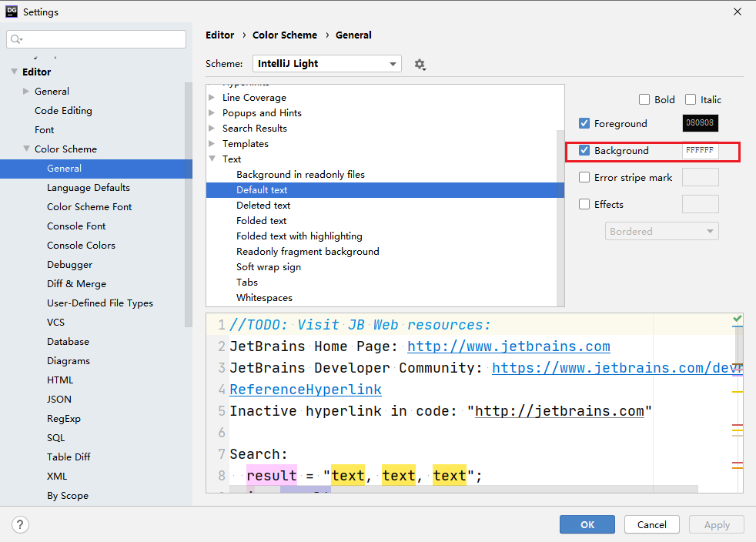Viewport: 756px width, 542px height.
Task: Open VCS color settings
Action: (x=55, y=322)
